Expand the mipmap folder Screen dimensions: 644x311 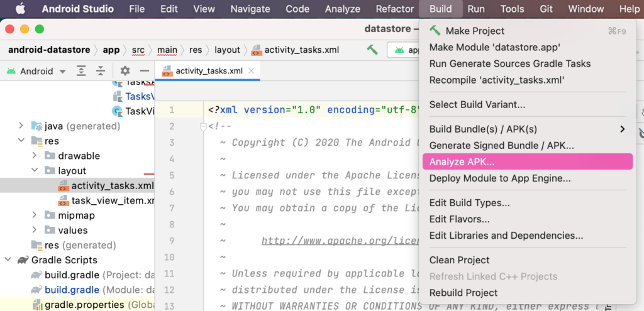(x=35, y=215)
